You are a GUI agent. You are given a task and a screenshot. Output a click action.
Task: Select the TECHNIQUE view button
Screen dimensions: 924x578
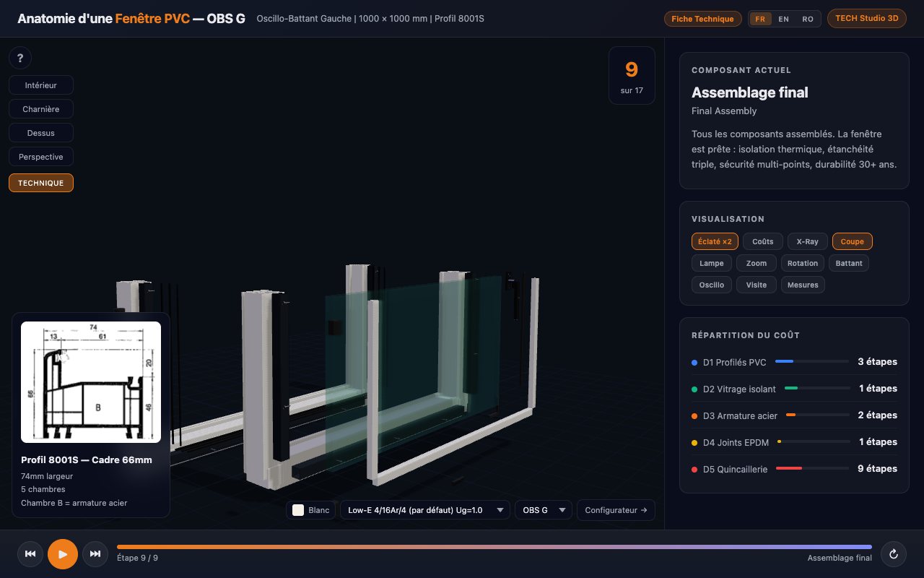(x=41, y=183)
